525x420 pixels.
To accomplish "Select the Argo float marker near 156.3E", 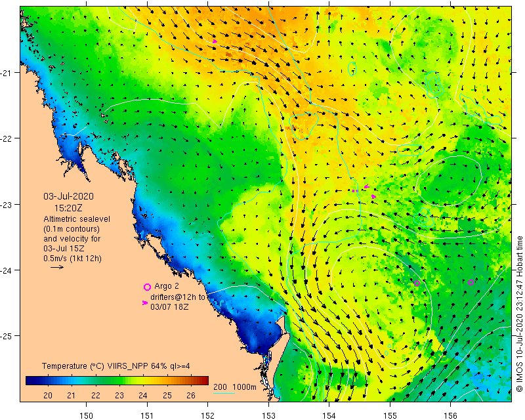I will coord(471,282).
